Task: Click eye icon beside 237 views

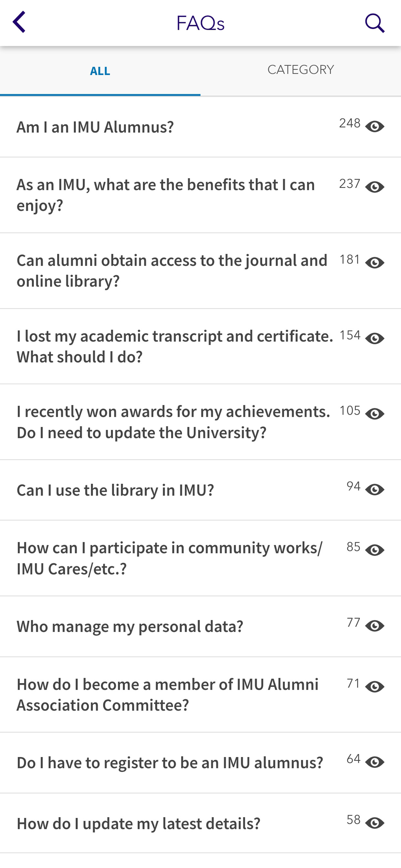Action: point(375,187)
